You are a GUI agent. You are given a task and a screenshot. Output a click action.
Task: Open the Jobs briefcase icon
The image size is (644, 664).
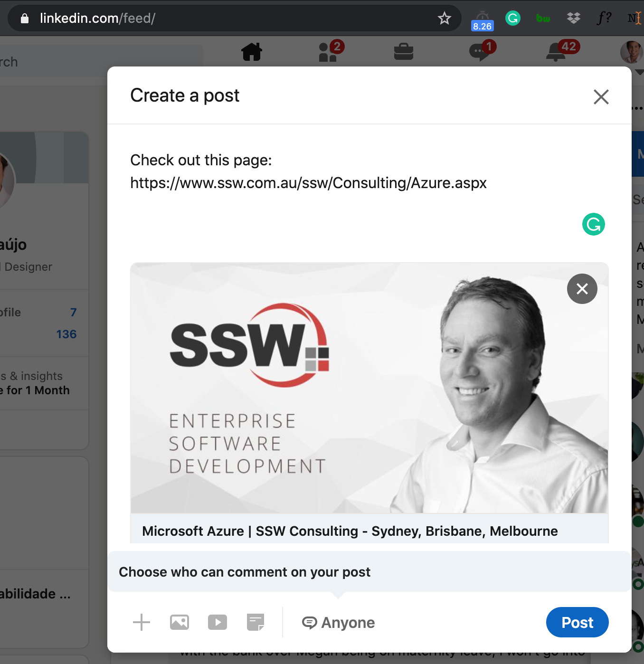[404, 52]
